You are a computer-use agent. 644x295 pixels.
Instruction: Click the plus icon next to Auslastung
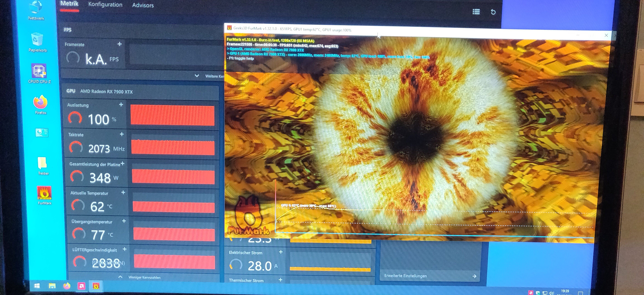[x=121, y=104]
